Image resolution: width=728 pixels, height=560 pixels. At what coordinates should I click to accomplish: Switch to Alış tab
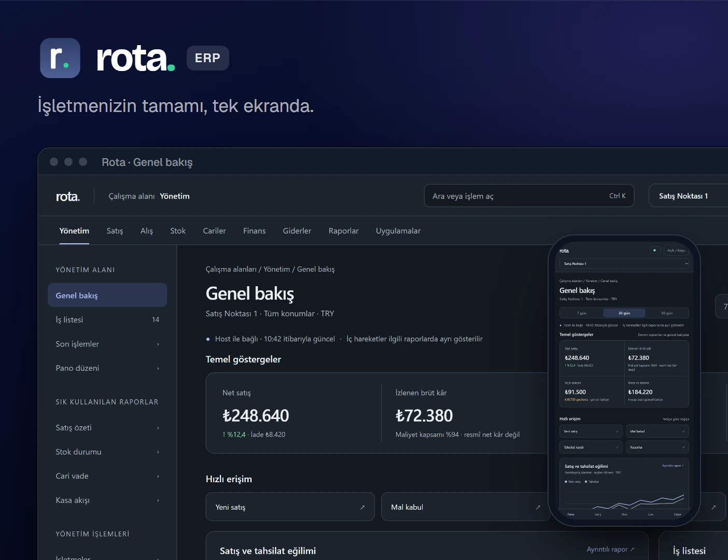pyautogui.click(x=147, y=231)
